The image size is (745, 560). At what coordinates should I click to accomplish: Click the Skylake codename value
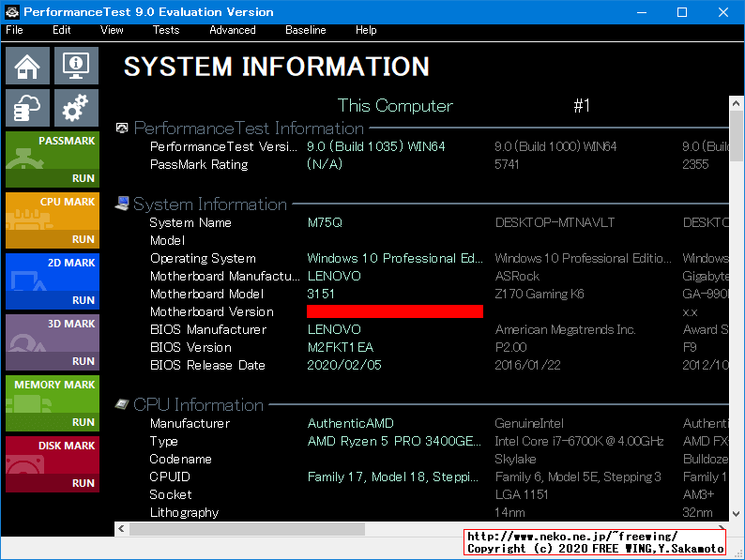point(515,459)
